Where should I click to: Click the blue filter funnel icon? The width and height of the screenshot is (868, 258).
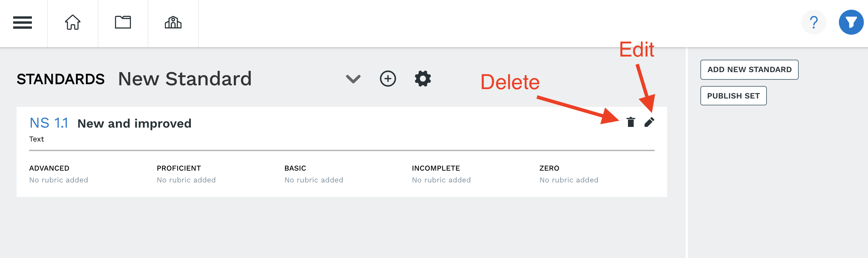(851, 23)
